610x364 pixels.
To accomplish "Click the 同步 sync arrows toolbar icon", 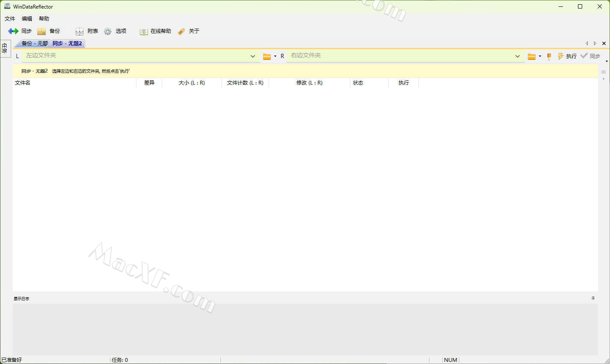I will click(x=13, y=31).
